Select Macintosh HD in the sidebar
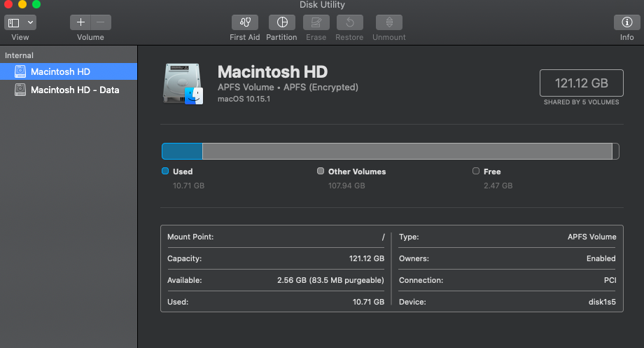 (69, 71)
